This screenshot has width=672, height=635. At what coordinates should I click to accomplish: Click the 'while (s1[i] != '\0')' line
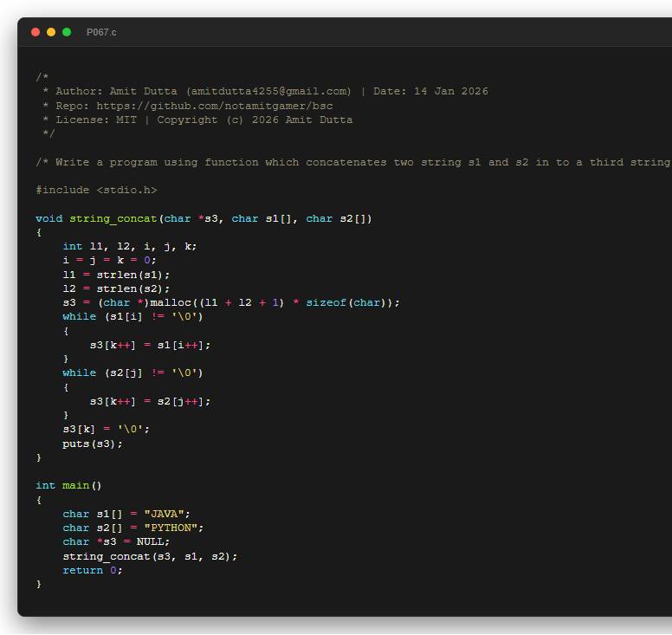click(x=132, y=317)
